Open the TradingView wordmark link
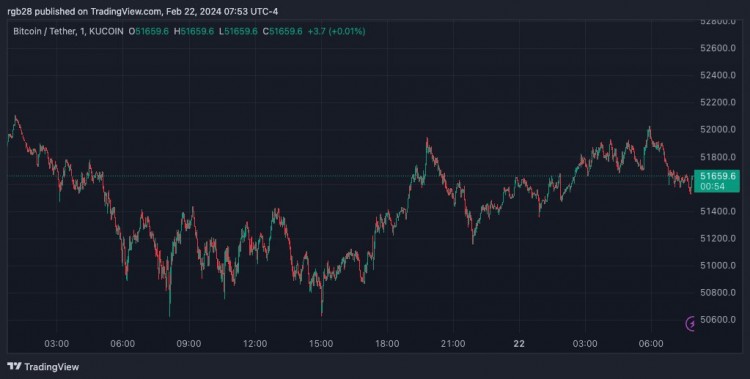 pyautogui.click(x=51, y=367)
